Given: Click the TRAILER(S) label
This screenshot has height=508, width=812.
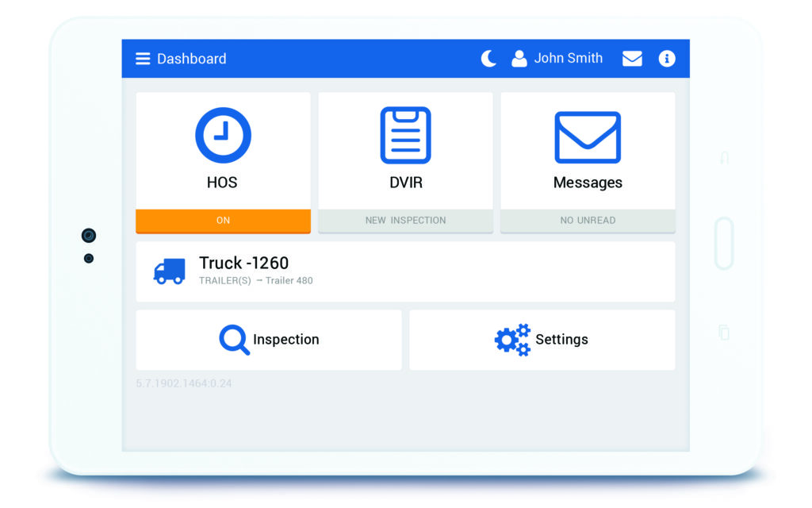Looking at the screenshot, I should [x=224, y=280].
